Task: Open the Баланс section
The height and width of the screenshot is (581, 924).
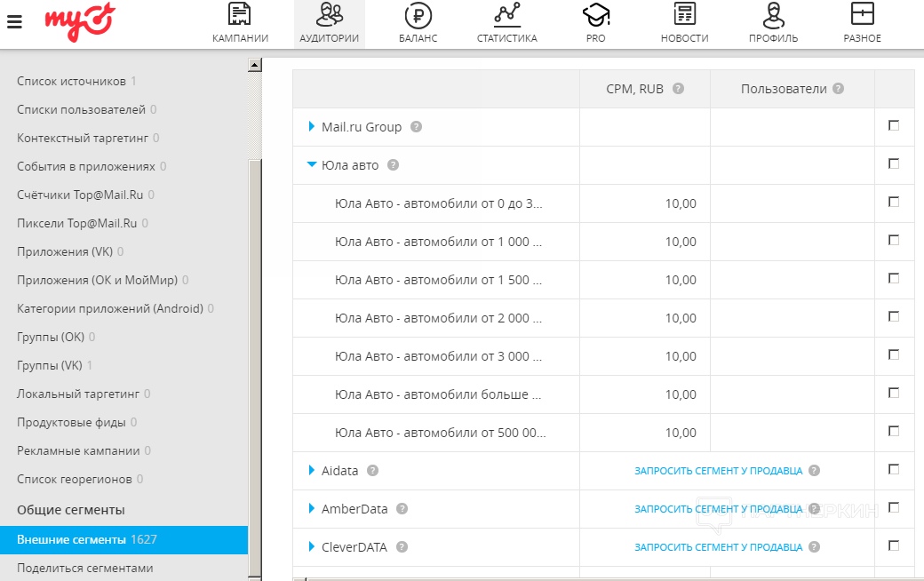Action: pos(418,24)
